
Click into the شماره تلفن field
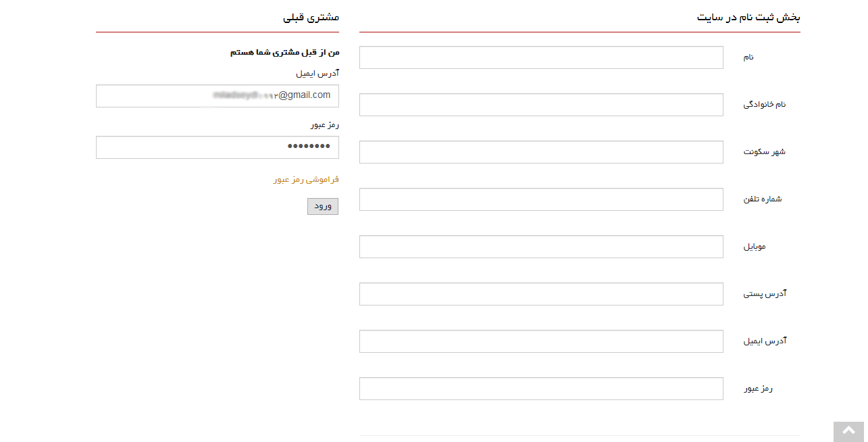pyautogui.click(x=540, y=199)
